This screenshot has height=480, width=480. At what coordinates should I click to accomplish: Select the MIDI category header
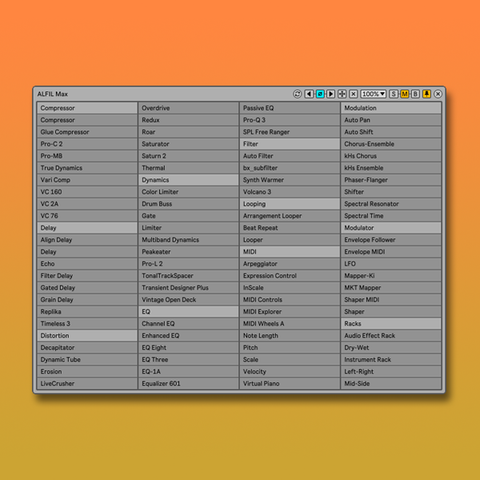[290, 252]
